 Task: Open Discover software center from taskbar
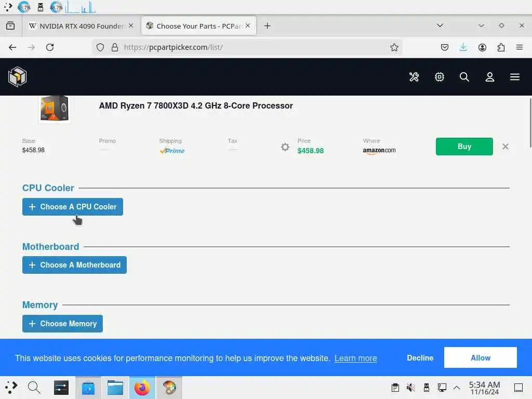[x=88, y=388]
